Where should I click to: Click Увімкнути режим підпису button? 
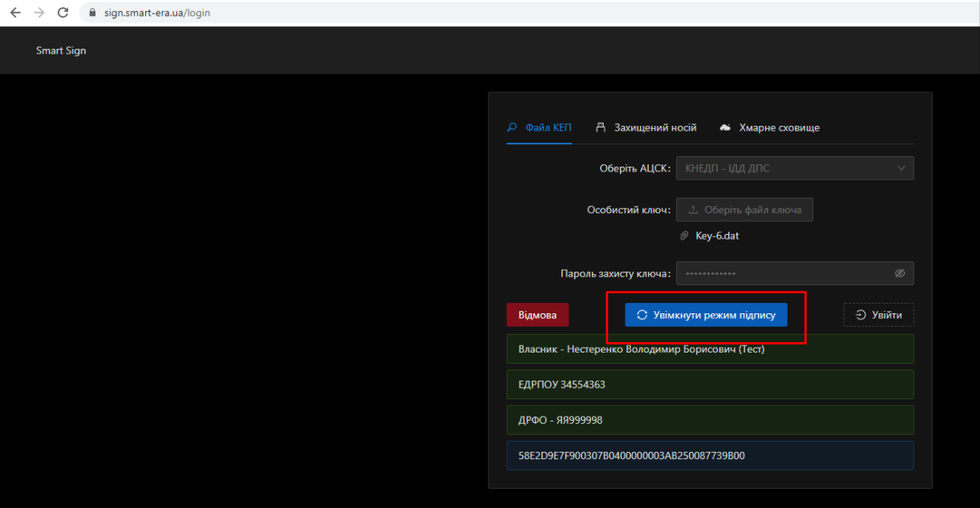pyautogui.click(x=706, y=315)
